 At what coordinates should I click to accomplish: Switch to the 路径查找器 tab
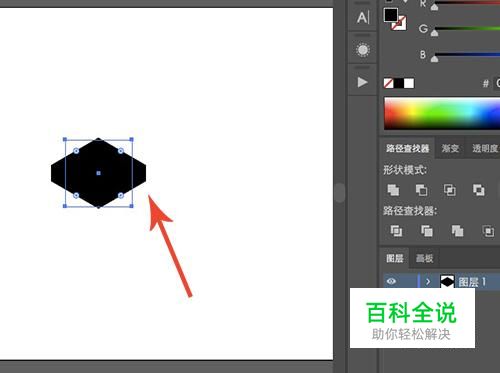[x=407, y=148]
